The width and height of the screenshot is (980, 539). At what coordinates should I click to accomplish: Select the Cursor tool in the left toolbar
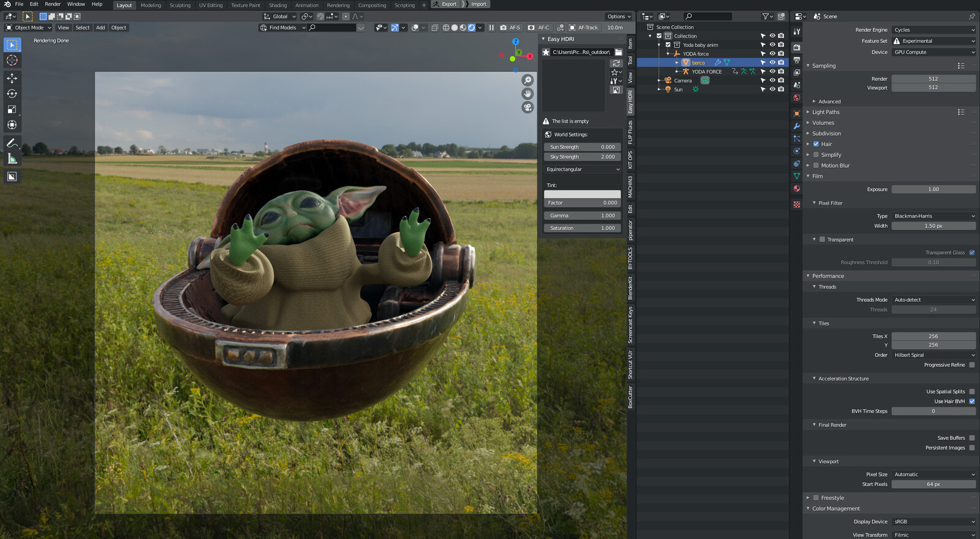[x=12, y=60]
